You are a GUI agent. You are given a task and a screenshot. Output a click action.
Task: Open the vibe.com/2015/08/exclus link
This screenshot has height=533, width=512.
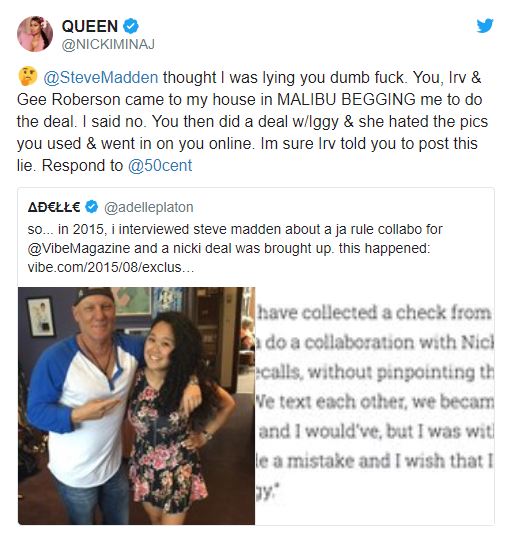(x=111, y=268)
